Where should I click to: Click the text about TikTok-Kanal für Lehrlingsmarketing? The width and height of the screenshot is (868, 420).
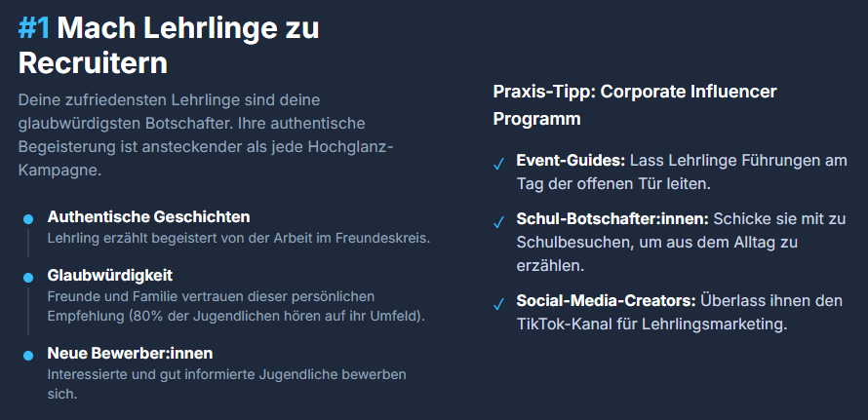pos(651,324)
